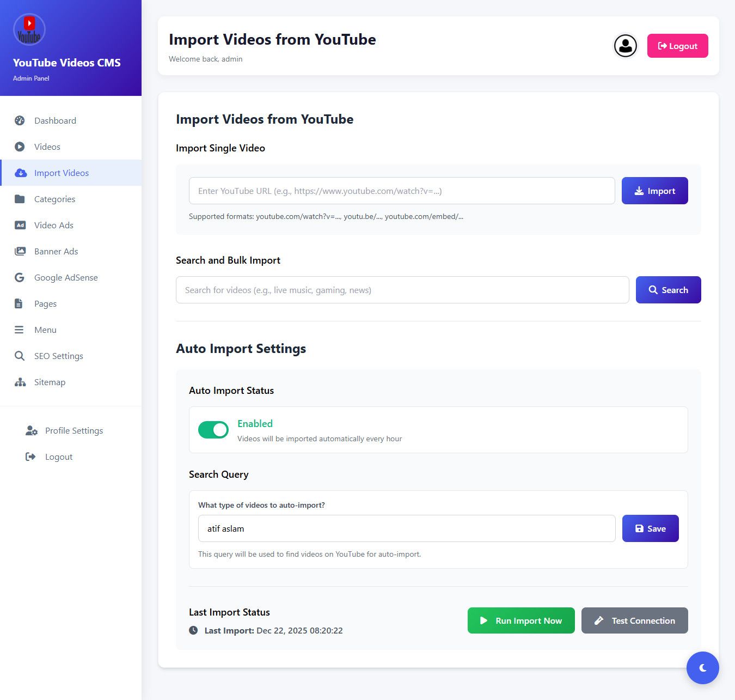This screenshot has height=700, width=735.
Task: Click the green Run Import Now button
Action: point(521,620)
